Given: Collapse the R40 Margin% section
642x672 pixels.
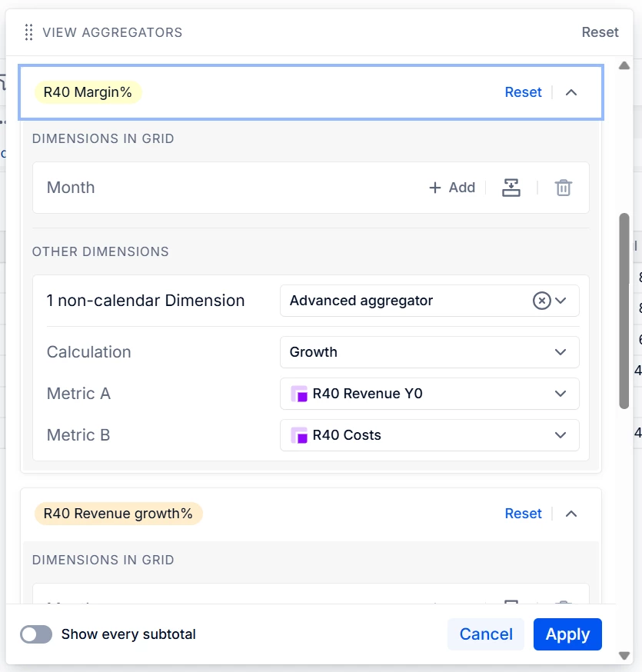Looking at the screenshot, I should coord(571,92).
